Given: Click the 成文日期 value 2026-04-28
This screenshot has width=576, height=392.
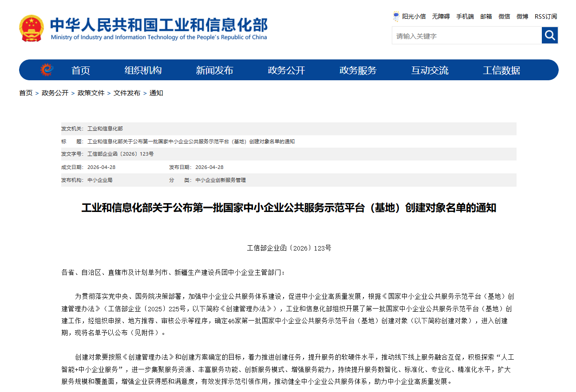Looking at the screenshot, I should pyautogui.click(x=101, y=167).
